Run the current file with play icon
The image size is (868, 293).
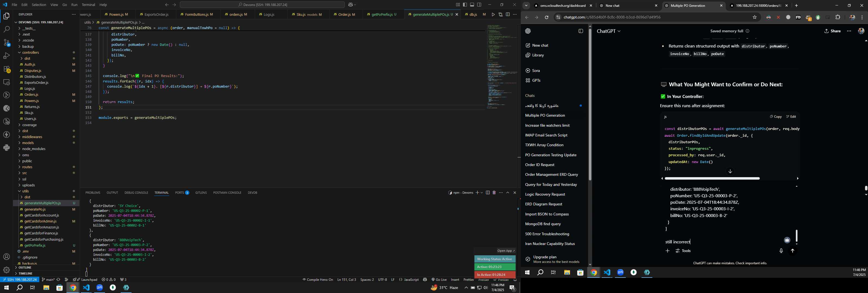(493, 14)
